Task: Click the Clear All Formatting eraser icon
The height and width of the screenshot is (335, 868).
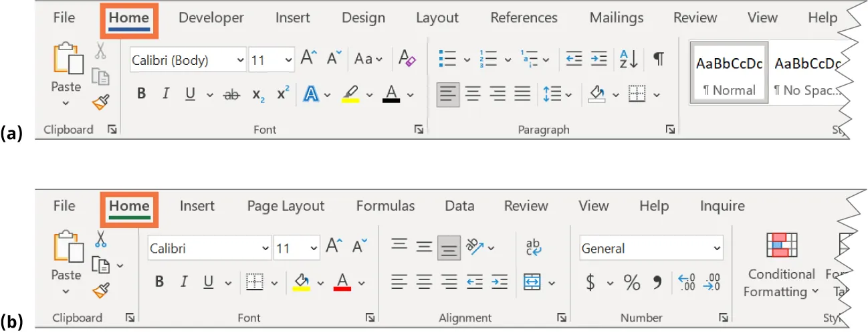Action: tap(407, 59)
